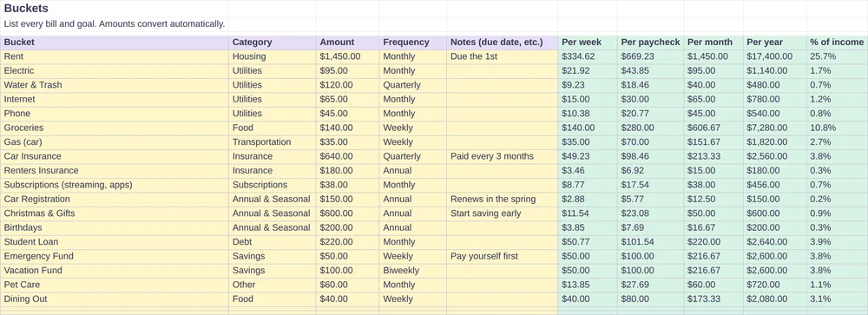Click the Debt category cell

273,242
